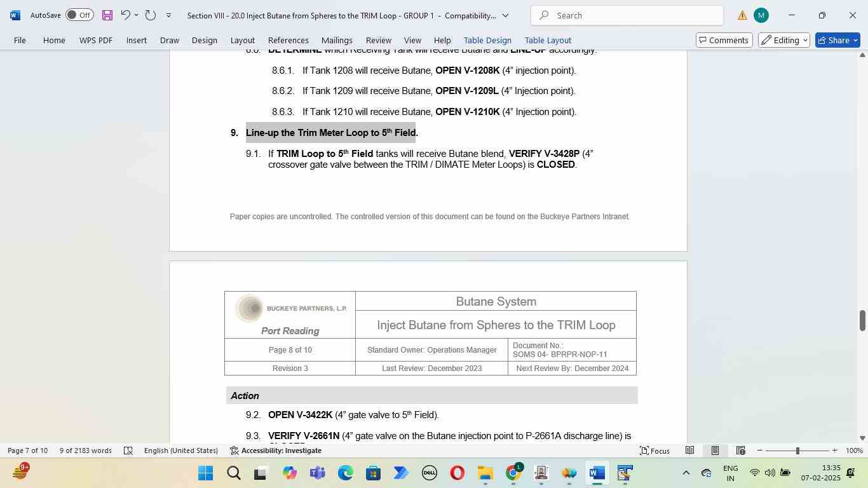
Task: Launch Opera browser from taskbar
Action: coord(457,473)
